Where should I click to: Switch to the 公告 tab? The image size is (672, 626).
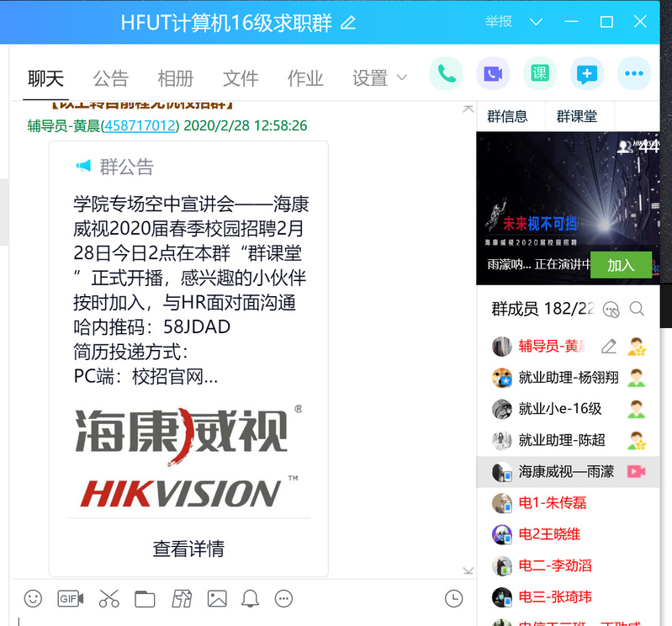pos(110,78)
